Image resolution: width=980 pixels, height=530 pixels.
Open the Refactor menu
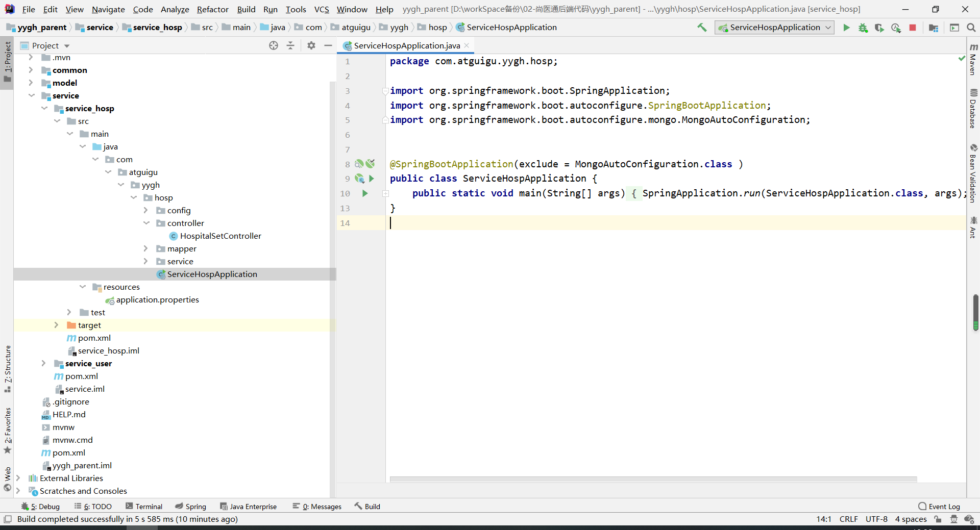[x=213, y=9]
